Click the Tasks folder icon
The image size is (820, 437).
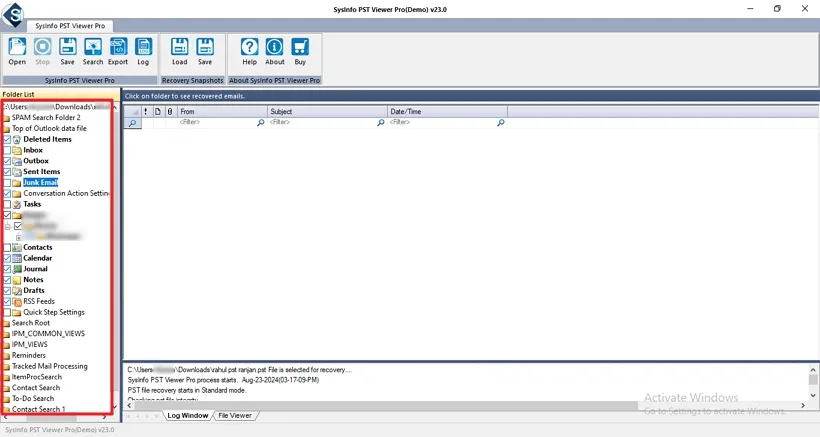pos(17,204)
